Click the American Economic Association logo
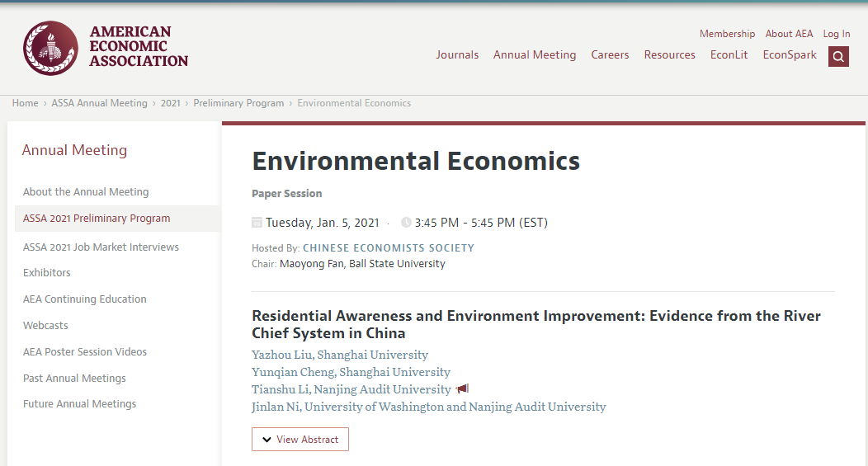868x466 pixels. pos(106,48)
